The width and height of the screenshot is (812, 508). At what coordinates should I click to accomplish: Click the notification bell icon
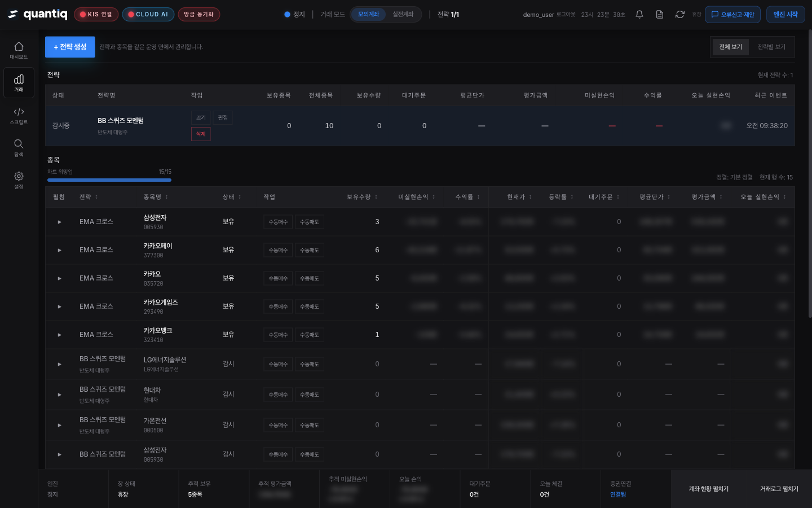tap(639, 15)
